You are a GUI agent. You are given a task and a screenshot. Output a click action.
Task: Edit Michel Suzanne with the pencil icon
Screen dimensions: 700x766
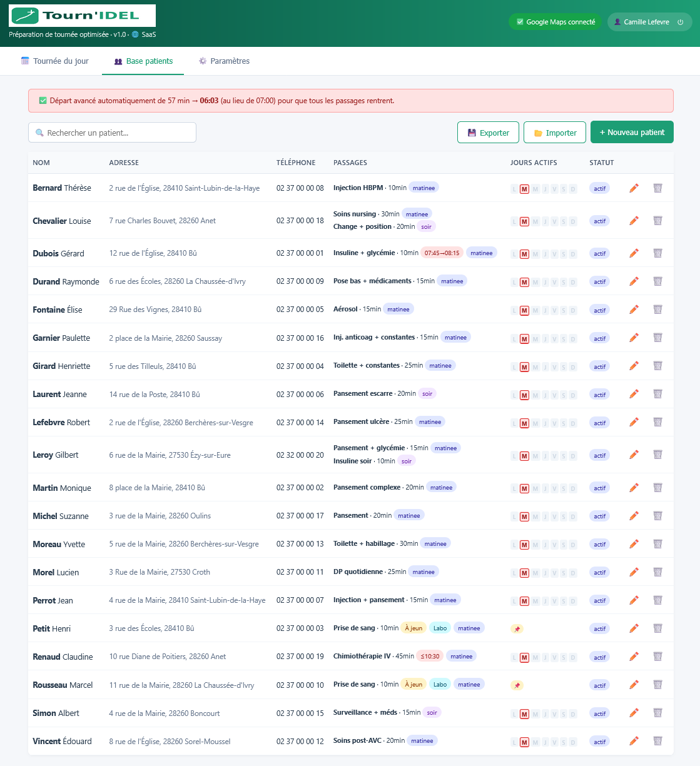pyautogui.click(x=634, y=516)
